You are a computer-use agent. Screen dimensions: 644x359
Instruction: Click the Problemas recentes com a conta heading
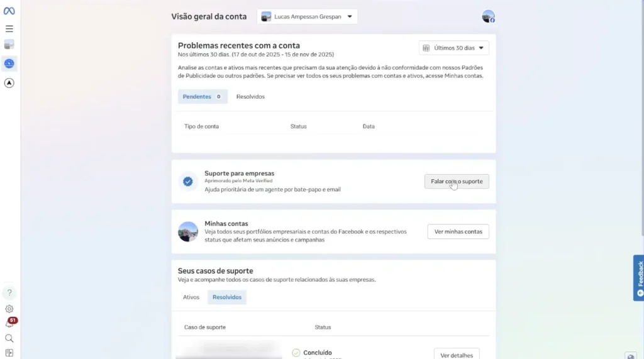pos(238,46)
